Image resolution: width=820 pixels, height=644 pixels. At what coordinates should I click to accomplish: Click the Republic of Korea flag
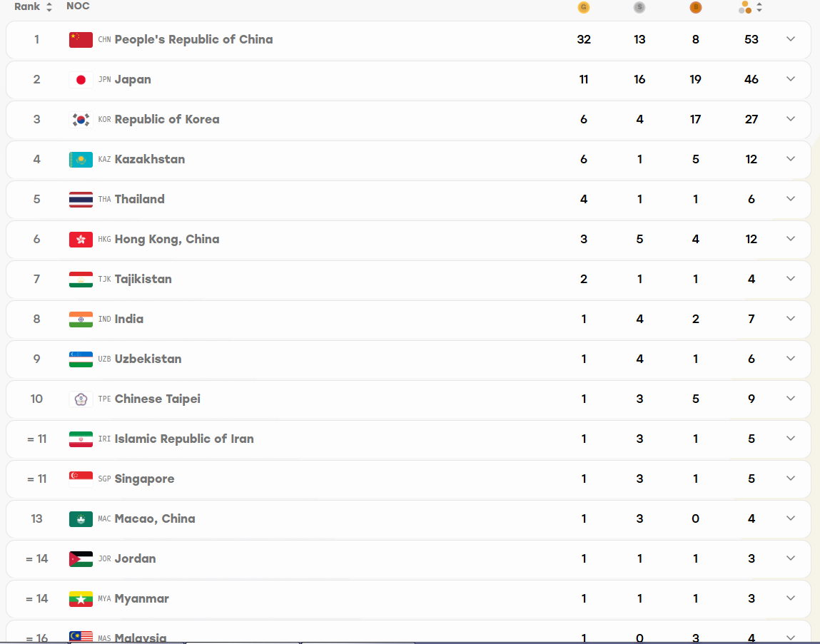[81, 120]
